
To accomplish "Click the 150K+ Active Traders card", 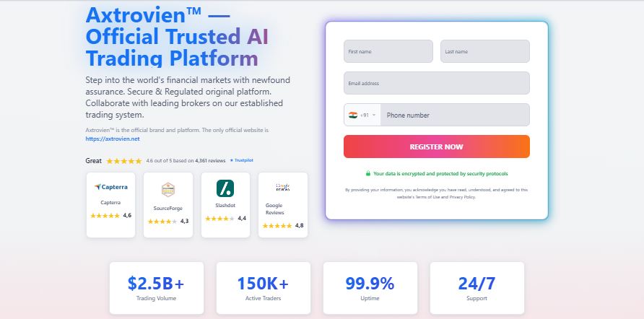I will (x=264, y=288).
